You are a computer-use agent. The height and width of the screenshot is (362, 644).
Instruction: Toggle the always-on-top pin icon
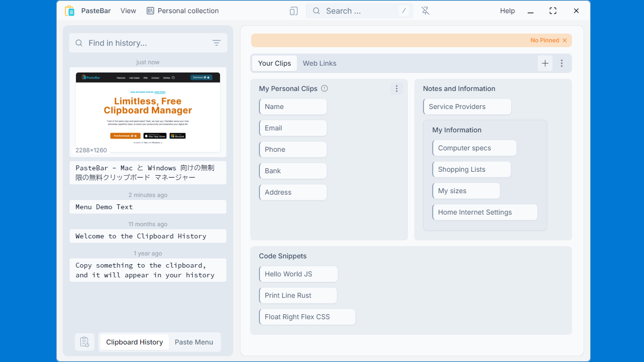click(x=425, y=11)
